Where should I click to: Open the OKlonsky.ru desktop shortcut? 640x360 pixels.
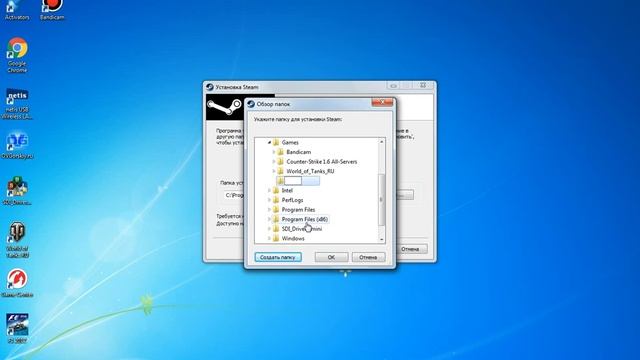tap(17, 145)
